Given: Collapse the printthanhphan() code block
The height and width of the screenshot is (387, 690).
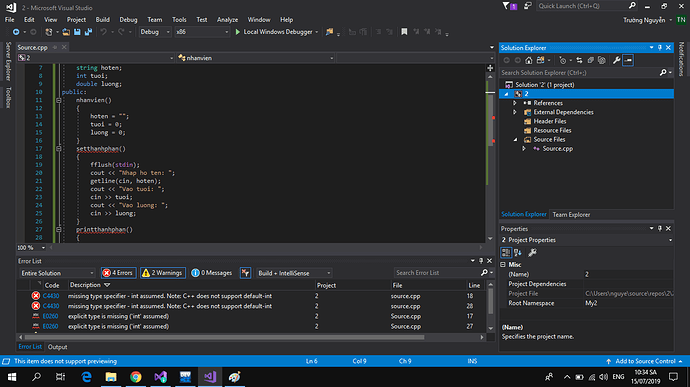Looking at the screenshot, I should [x=59, y=229].
